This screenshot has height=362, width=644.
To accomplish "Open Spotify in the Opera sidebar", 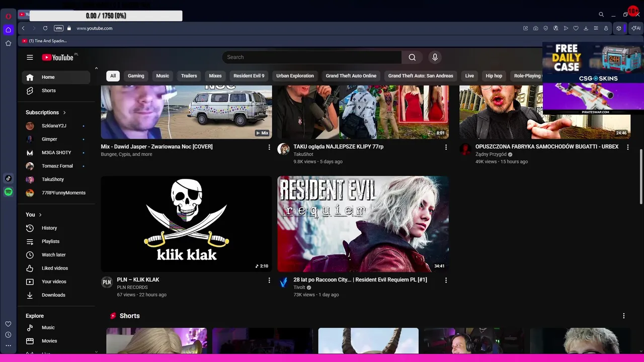I will pyautogui.click(x=8, y=192).
